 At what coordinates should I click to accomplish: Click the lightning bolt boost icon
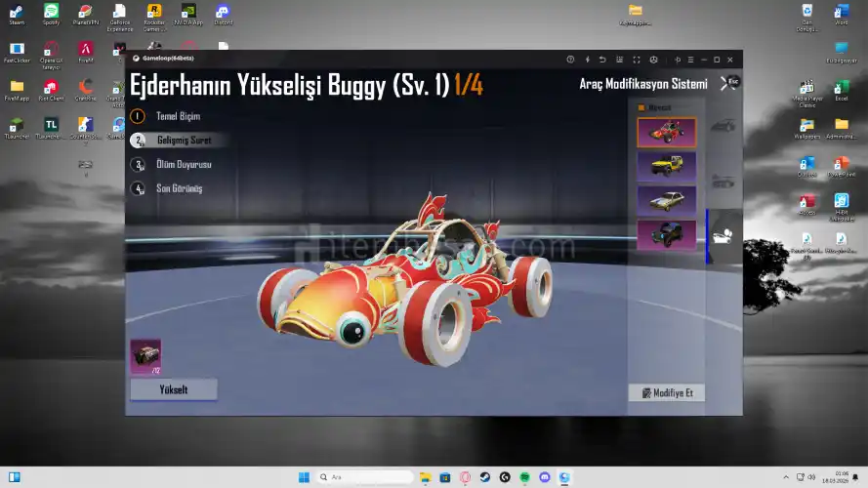[x=587, y=60]
